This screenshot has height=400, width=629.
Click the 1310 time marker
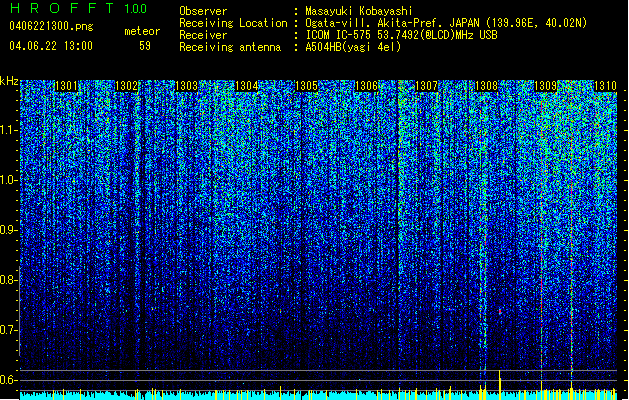tap(605, 86)
